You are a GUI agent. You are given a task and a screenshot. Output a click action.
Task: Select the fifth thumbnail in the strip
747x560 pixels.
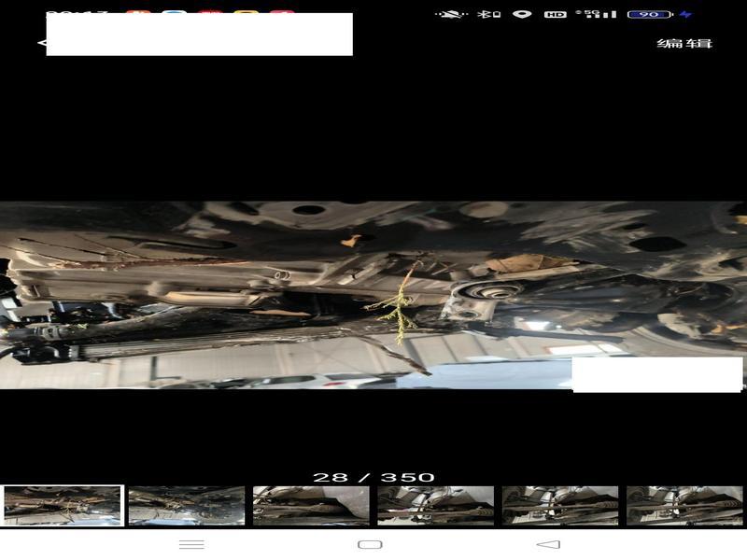click(560, 506)
